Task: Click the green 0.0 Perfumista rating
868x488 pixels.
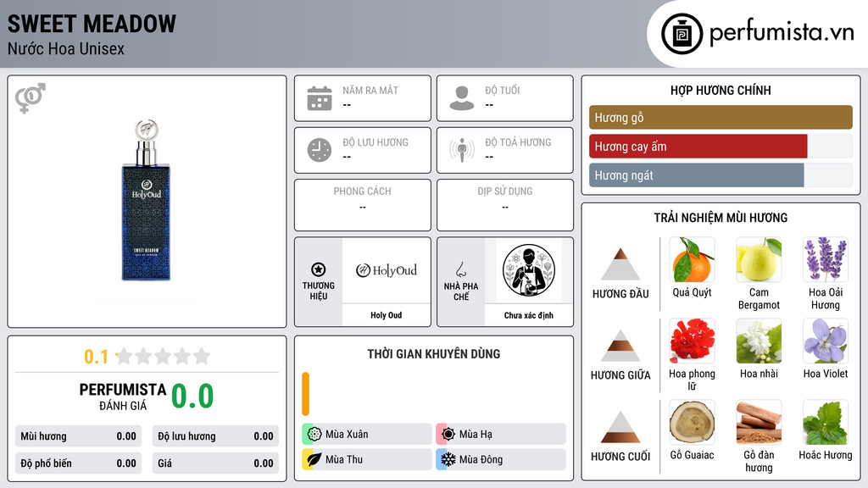Action: click(x=192, y=396)
